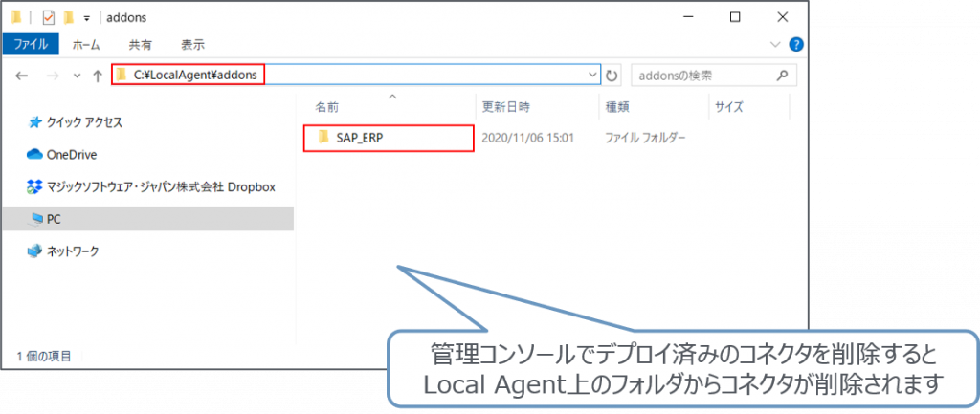Click the OneDrive cloud icon
This screenshot has height=414, width=980.
click(x=35, y=154)
